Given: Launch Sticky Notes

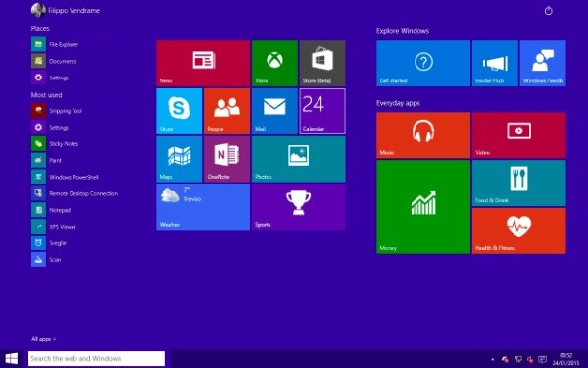Looking at the screenshot, I should point(55,144).
